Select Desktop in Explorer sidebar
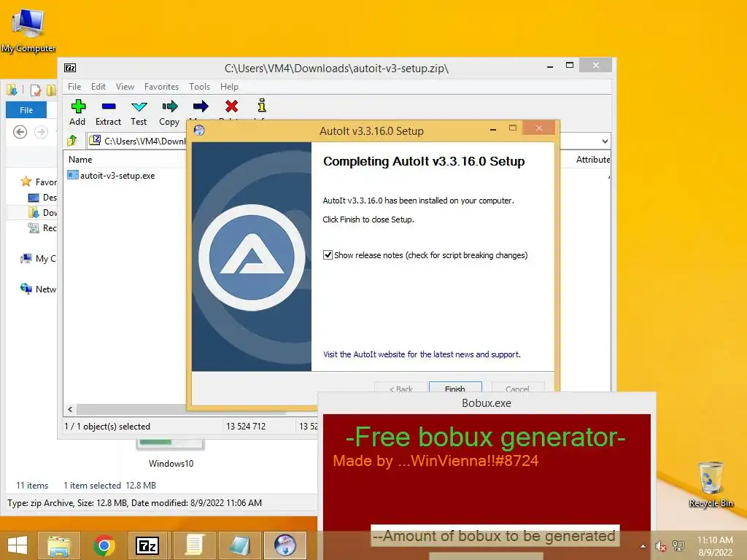The width and height of the screenshot is (747, 560). coord(43,197)
